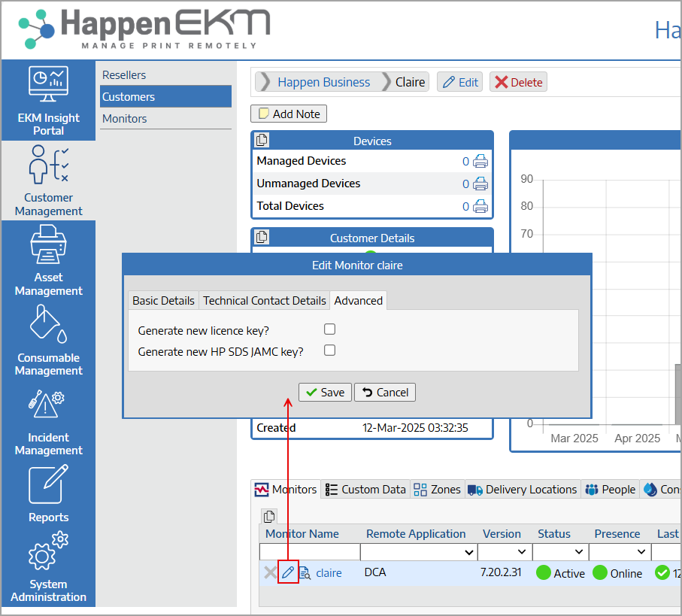
Task: Open the Zones tab
Action: pyautogui.click(x=437, y=490)
